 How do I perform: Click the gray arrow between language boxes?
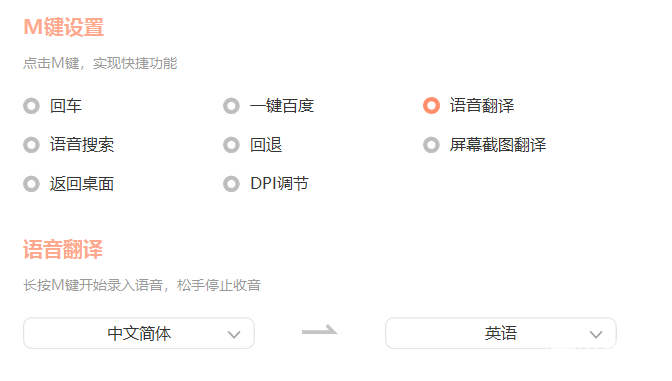pos(320,330)
